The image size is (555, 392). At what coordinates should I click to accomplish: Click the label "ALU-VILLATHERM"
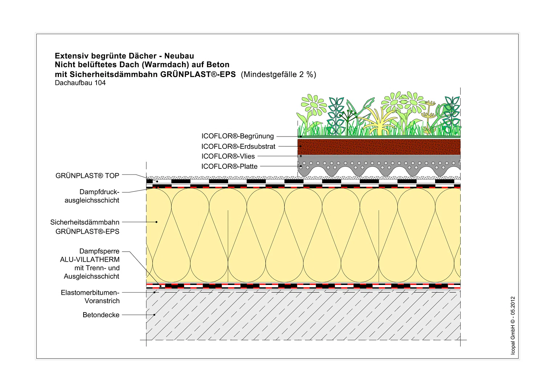(x=90, y=260)
